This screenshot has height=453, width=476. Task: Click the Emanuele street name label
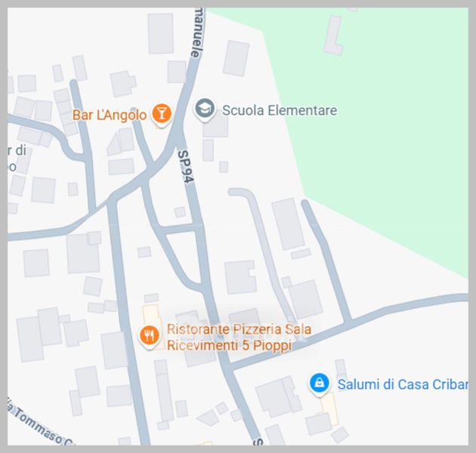tap(198, 32)
